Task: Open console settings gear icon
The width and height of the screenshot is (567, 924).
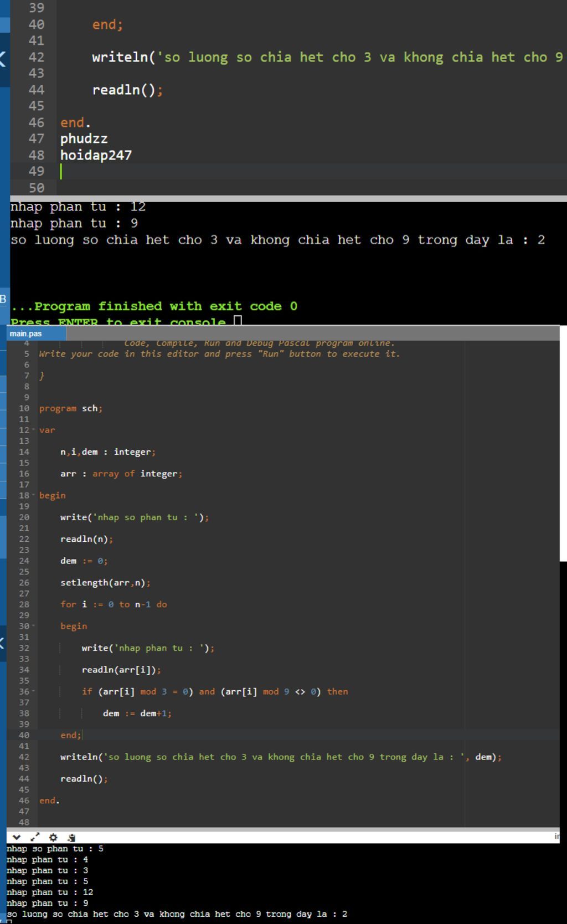Action: pos(53,838)
